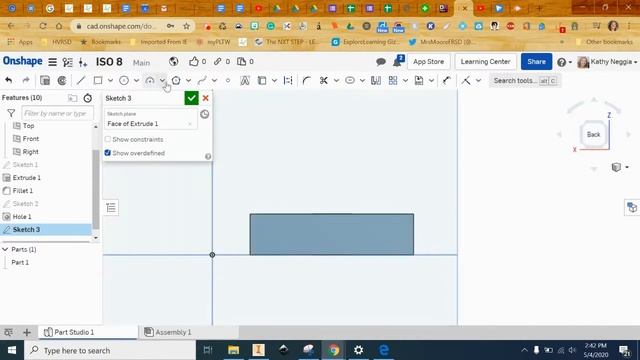
Task: Open arc tool dropdown arrow
Action: pos(162,80)
